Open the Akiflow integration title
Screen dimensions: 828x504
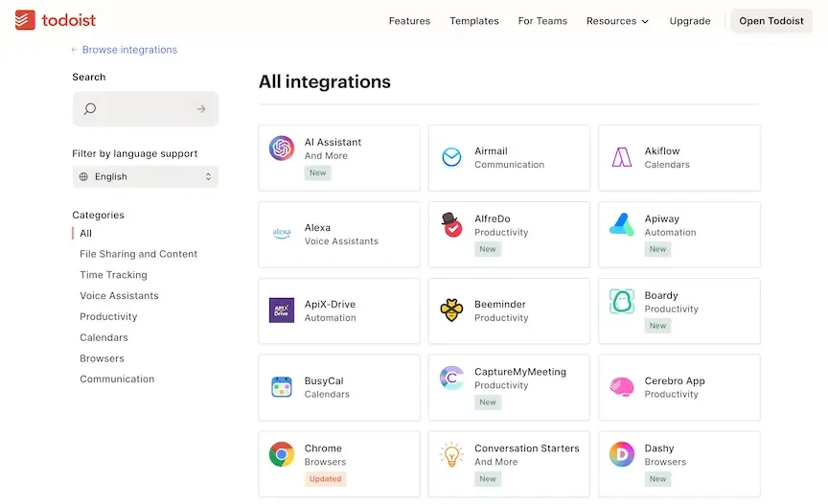coord(661,151)
